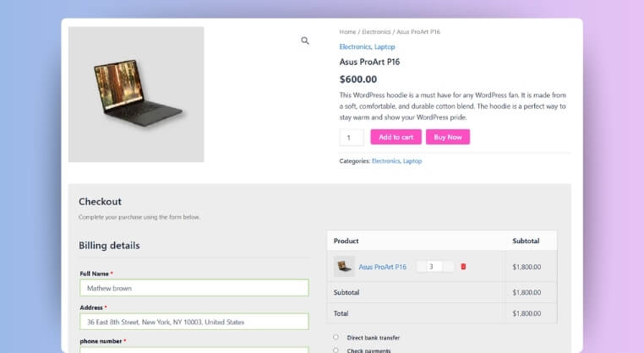The height and width of the screenshot is (353, 644).
Task: Select the Direct bank transfer payment option
Action: (336, 337)
